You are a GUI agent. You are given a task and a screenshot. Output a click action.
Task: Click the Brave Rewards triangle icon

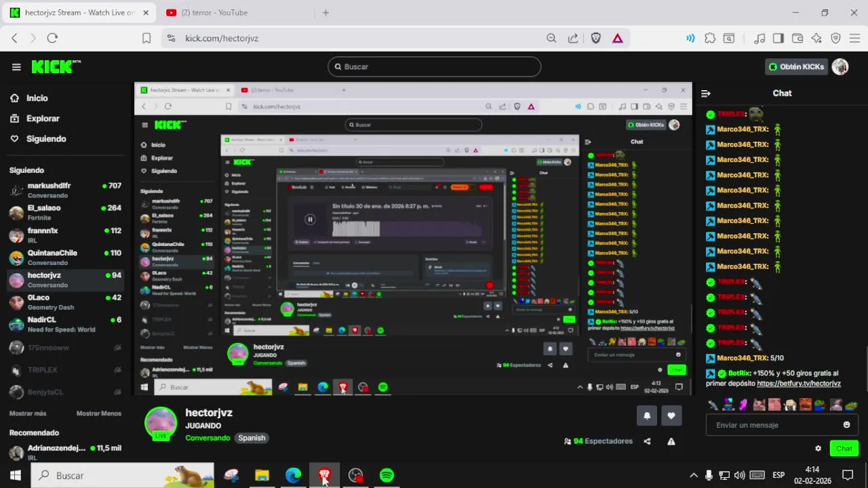[x=618, y=39]
